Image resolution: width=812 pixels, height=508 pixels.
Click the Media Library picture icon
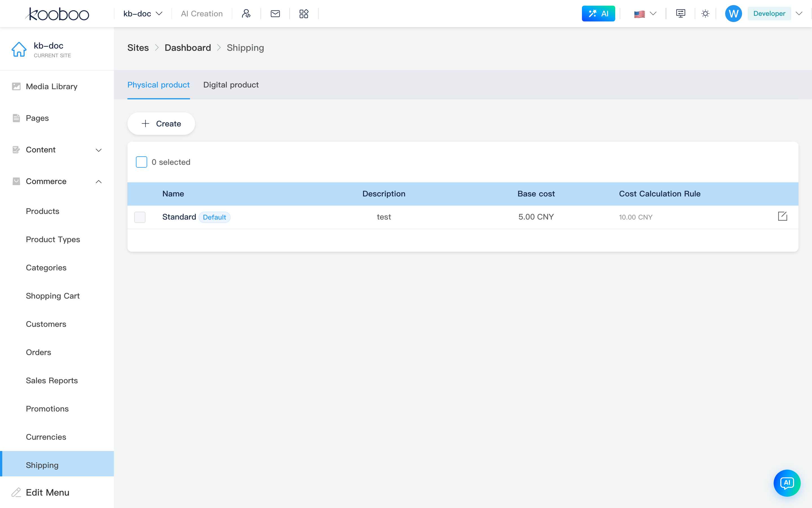(x=16, y=86)
